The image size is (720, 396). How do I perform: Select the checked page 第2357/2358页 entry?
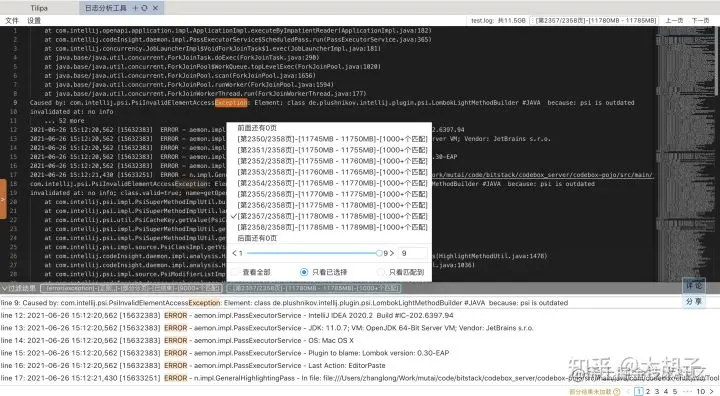pos(330,216)
